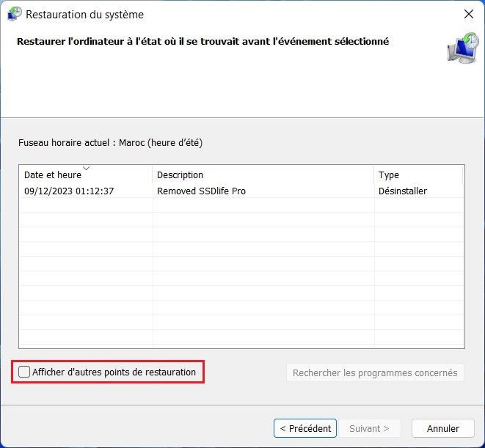Go back with the Précédent button
Image resolution: width=485 pixels, height=448 pixels.
(306, 428)
